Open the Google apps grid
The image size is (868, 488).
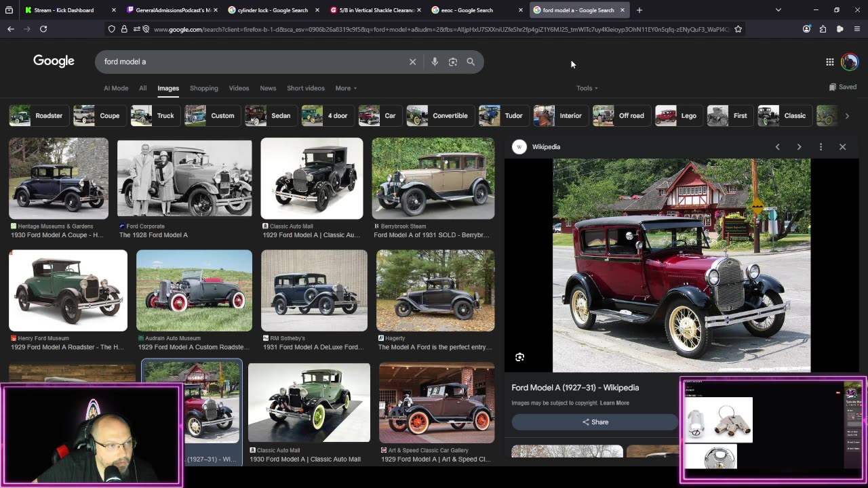click(829, 62)
